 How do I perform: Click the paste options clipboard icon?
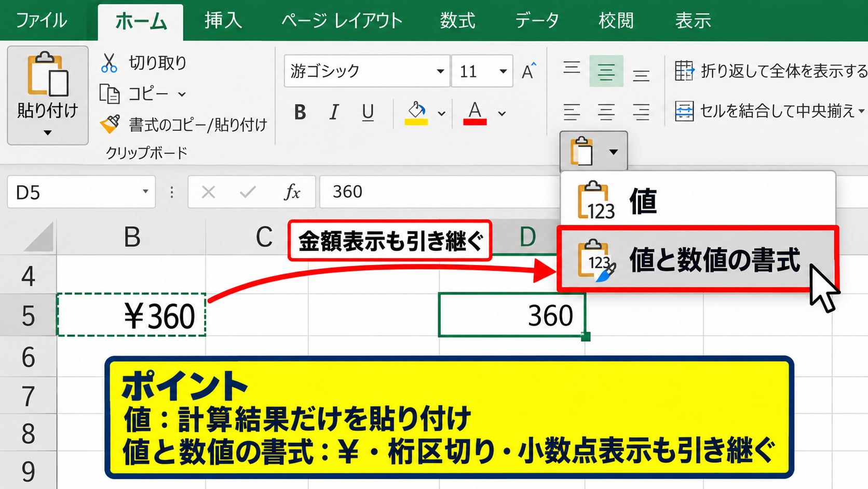pos(582,151)
